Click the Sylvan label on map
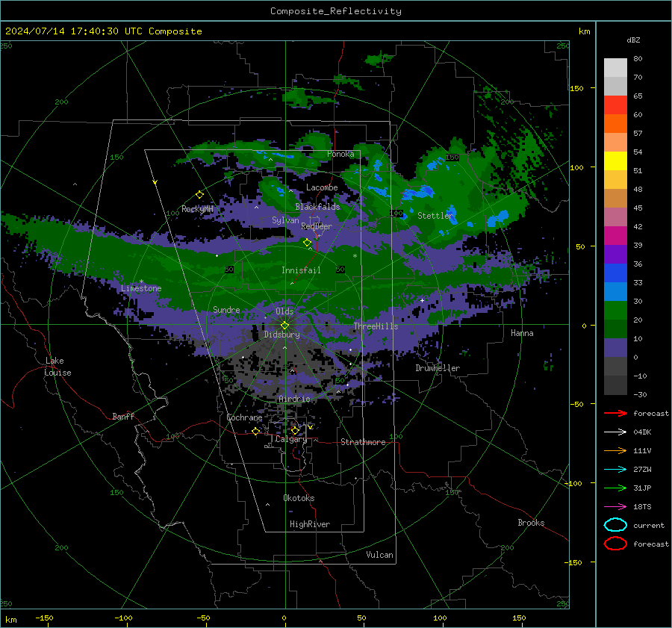This screenshot has height=628, width=672. [x=285, y=220]
